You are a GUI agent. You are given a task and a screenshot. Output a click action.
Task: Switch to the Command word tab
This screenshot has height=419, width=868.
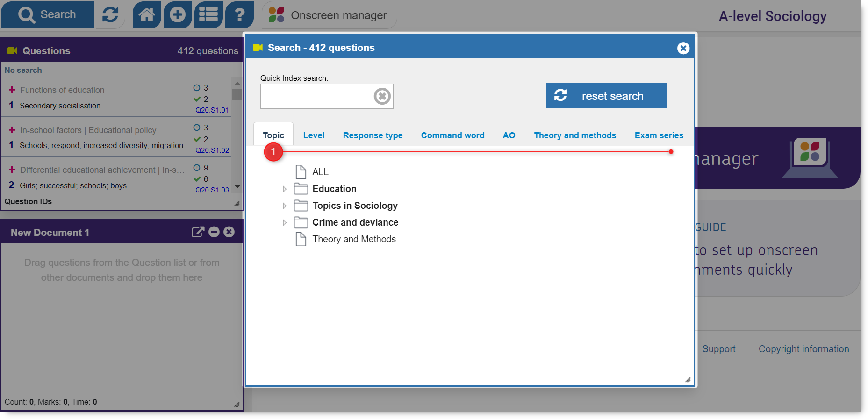click(x=452, y=135)
